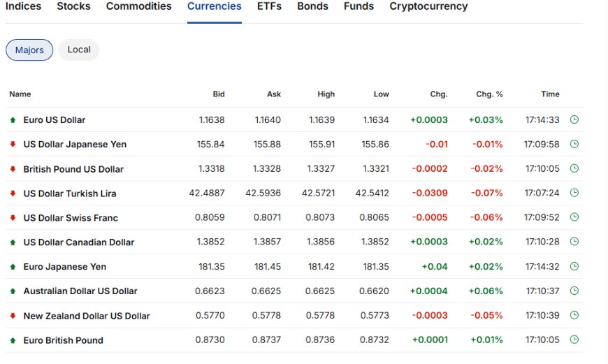Click change value +0.04
Viewport: 608px width, 364px height.
[x=435, y=267]
